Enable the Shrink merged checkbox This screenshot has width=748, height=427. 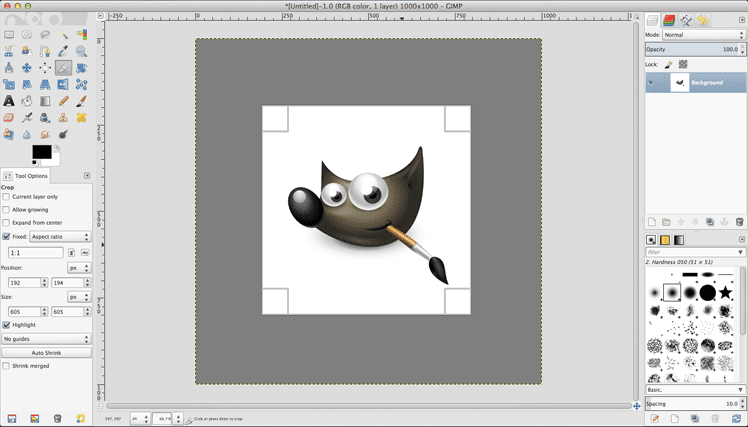click(x=6, y=366)
